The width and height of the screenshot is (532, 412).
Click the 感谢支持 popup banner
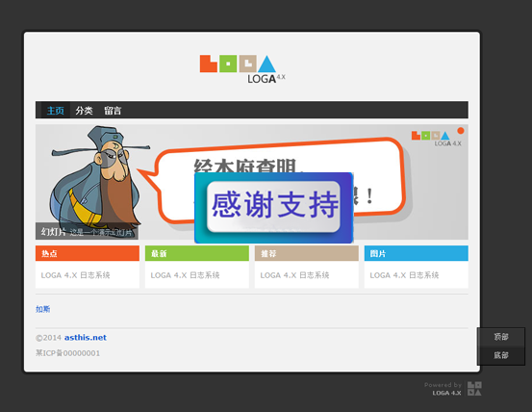[274, 208]
